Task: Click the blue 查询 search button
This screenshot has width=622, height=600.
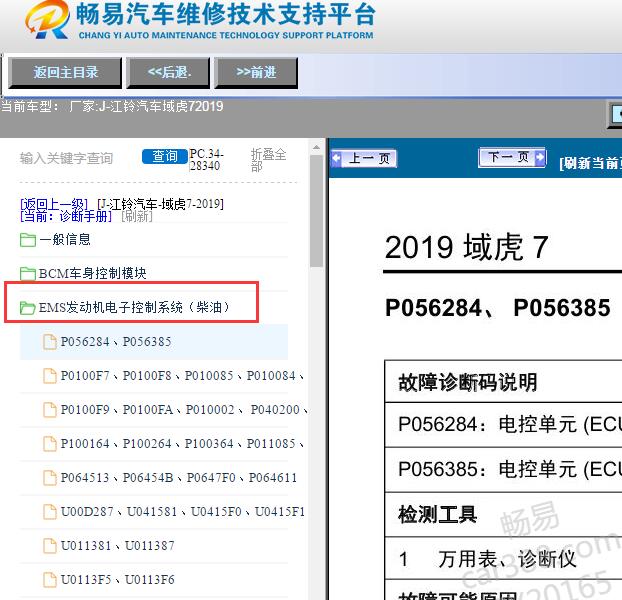Action: (165, 156)
